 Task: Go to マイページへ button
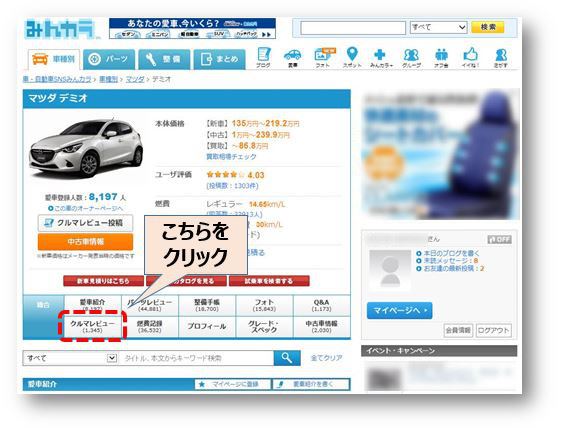click(399, 310)
